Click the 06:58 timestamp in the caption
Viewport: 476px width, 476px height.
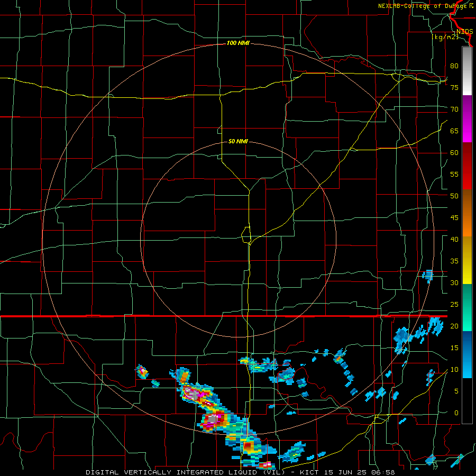(x=384, y=472)
